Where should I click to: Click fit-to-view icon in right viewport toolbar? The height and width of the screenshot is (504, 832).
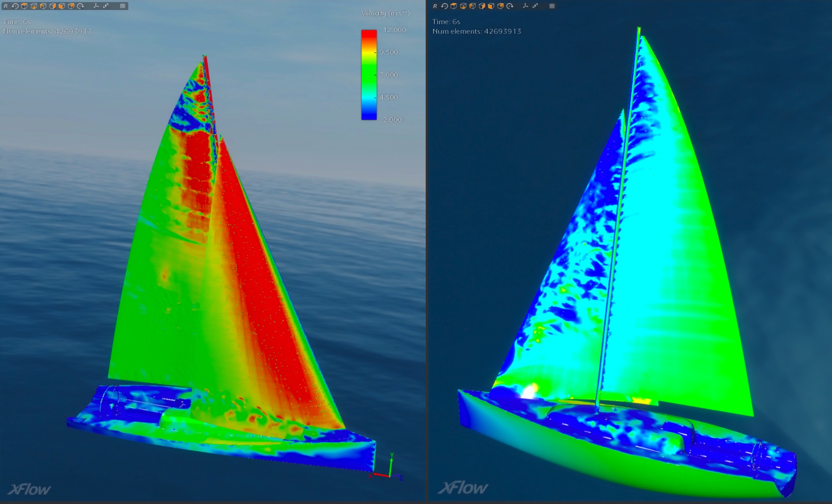point(535,6)
